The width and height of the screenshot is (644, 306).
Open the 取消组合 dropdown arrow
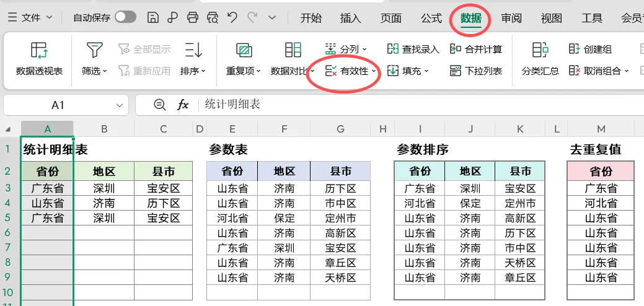click(627, 71)
